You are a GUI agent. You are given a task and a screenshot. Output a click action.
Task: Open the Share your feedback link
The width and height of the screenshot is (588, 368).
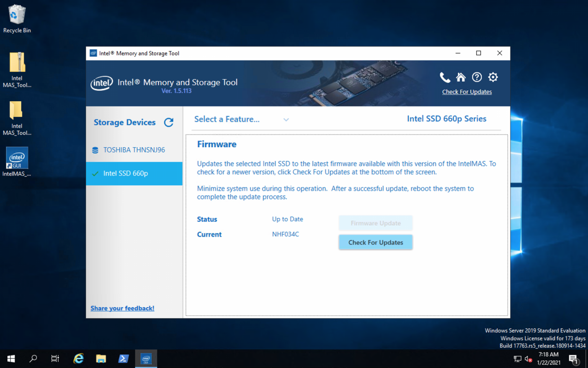pos(122,308)
